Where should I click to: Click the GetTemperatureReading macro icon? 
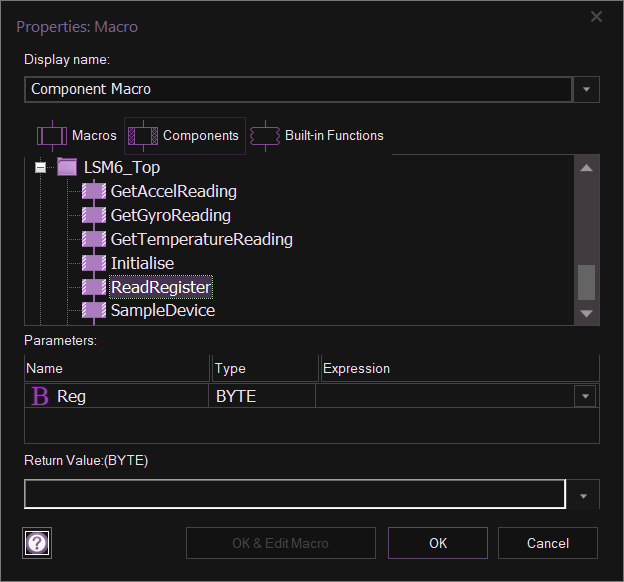pyautogui.click(x=94, y=239)
